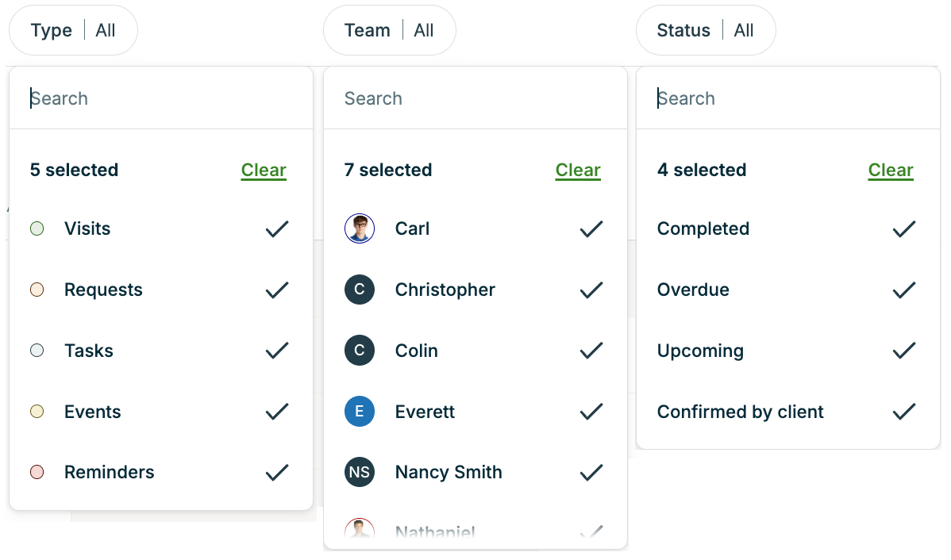Clear the 7 selected team members
The height and width of the screenshot is (560, 951).
(x=578, y=171)
